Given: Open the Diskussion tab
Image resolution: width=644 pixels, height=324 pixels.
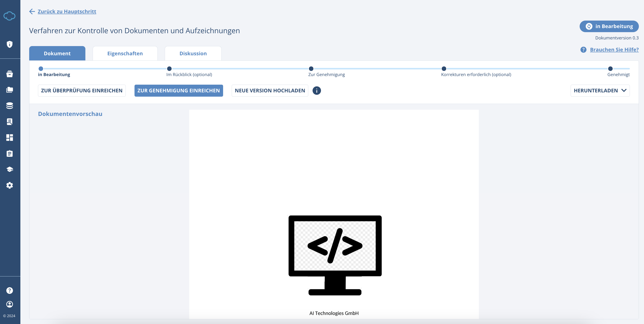Looking at the screenshot, I should tap(193, 53).
